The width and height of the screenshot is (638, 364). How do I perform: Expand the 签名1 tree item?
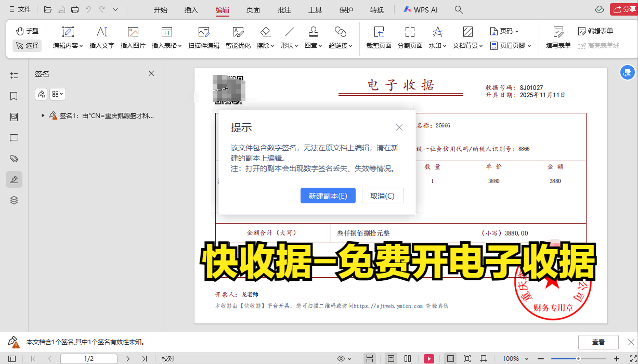(x=43, y=115)
